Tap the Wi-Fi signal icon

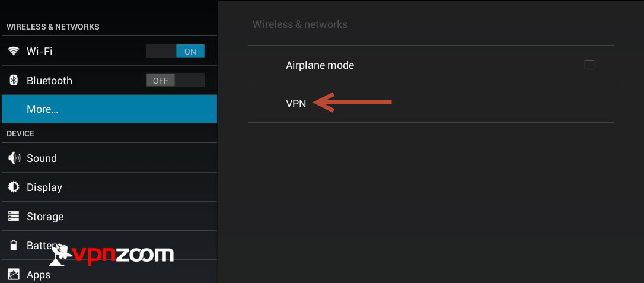point(14,52)
